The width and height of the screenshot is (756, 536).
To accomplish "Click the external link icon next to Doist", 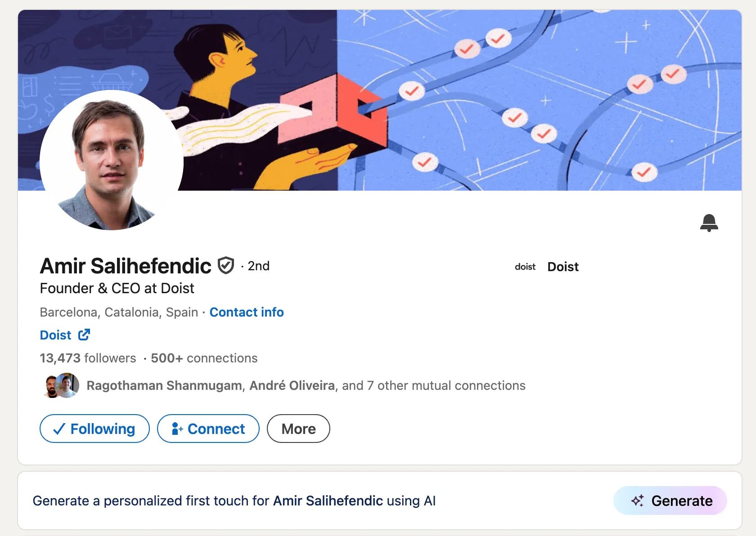I will [x=84, y=335].
